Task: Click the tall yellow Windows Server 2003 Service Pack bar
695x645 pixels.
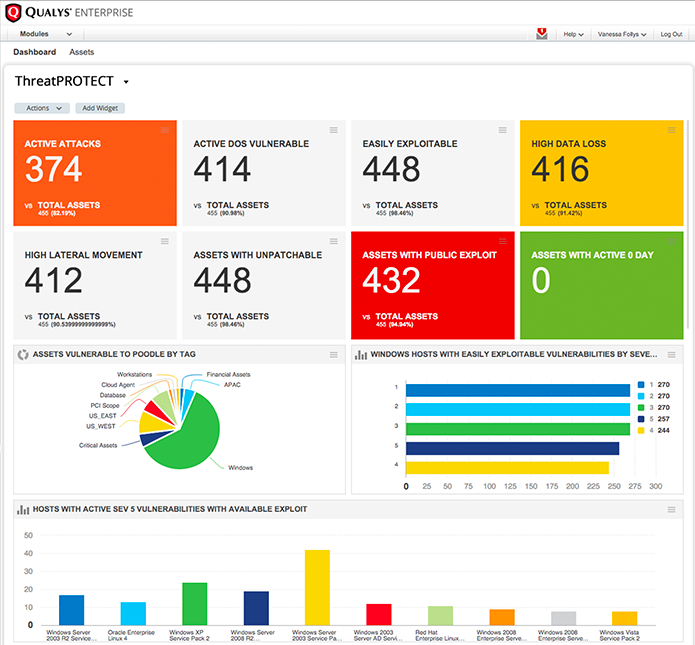Action: tap(317, 587)
